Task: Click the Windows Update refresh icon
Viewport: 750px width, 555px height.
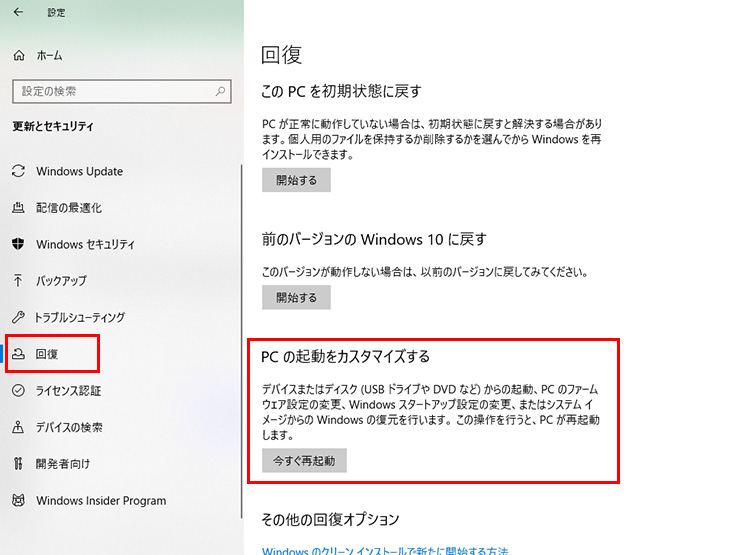Action: 18,172
